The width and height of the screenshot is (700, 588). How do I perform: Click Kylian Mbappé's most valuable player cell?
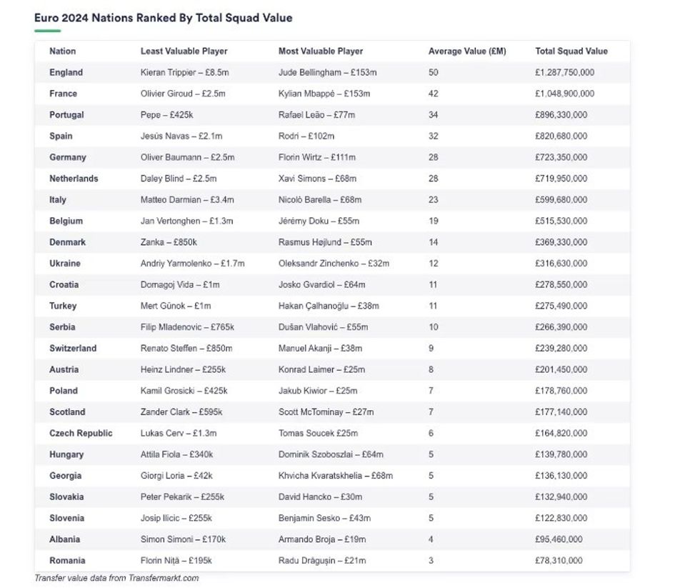[326, 94]
